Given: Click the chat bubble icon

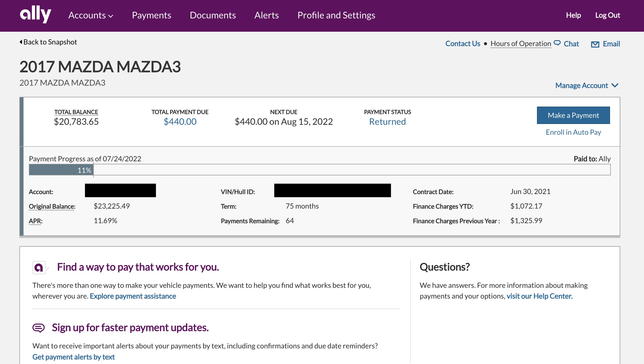Looking at the screenshot, I should (x=557, y=43).
